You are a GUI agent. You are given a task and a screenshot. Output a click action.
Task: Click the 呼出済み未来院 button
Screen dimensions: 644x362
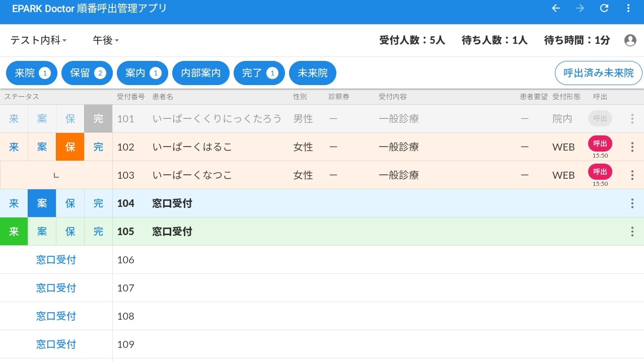click(x=598, y=74)
